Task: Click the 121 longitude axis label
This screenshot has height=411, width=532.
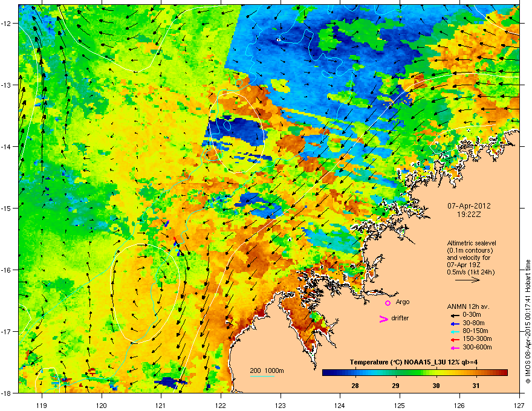Action: coord(161,405)
